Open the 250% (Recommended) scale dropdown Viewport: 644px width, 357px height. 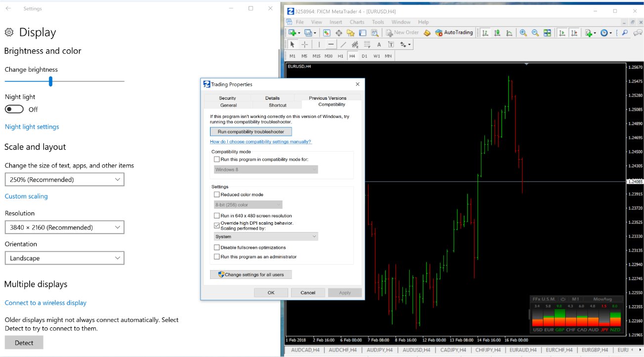[64, 180]
